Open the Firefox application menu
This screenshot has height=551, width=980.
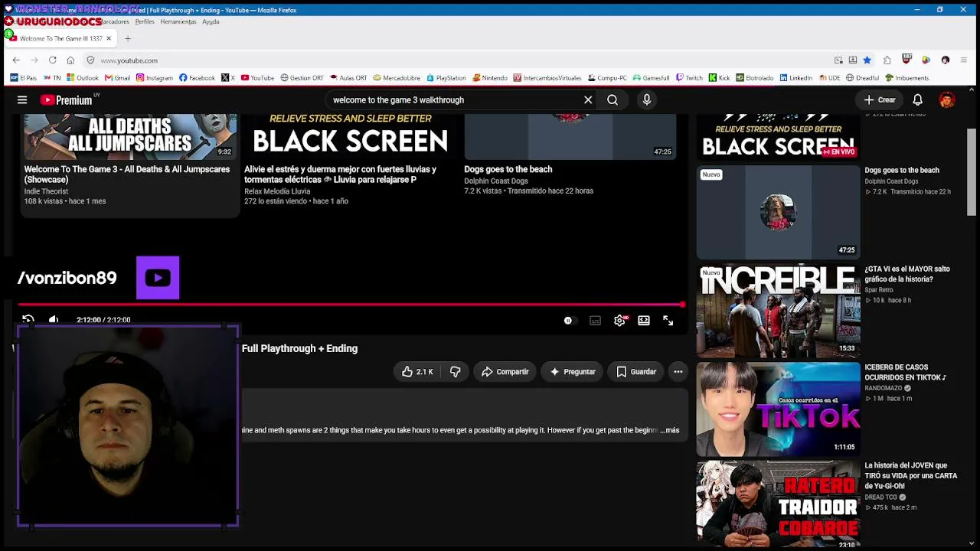pyautogui.click(x=964, y=60)
